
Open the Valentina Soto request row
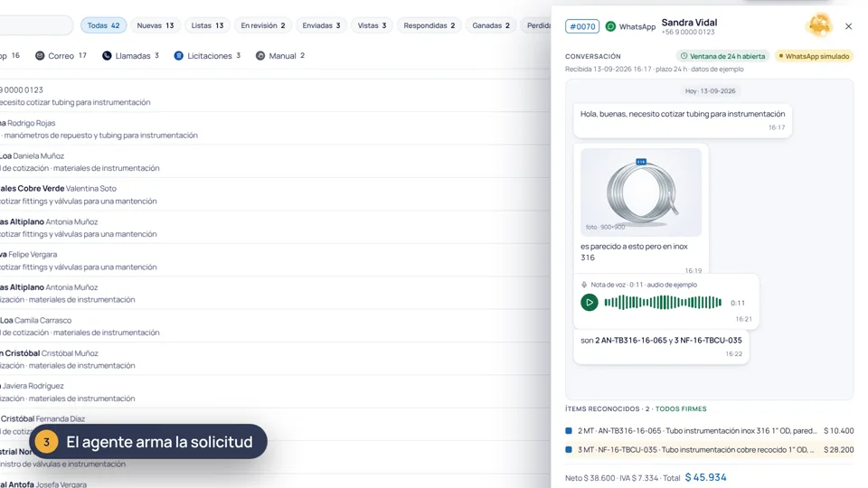pos(275,195)
